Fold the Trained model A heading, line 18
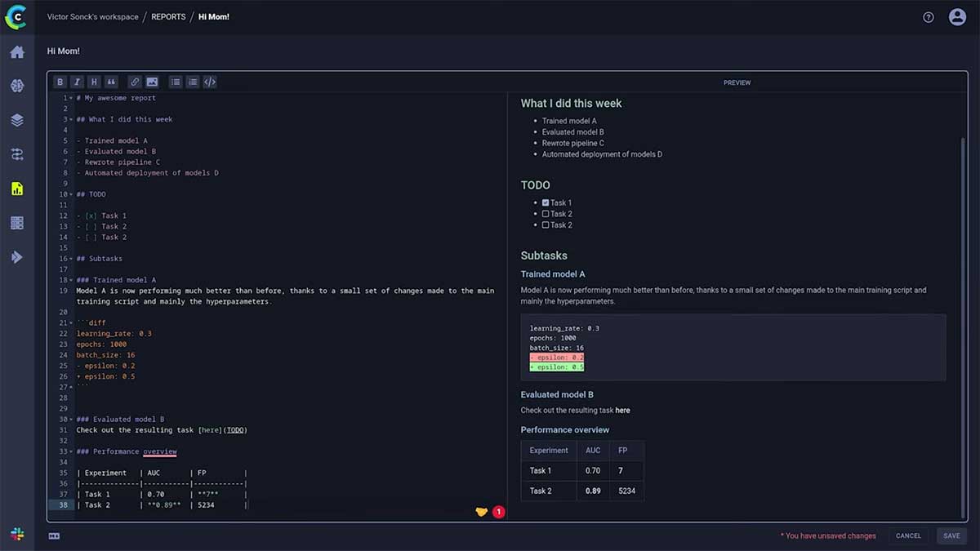 pos(71,280)
